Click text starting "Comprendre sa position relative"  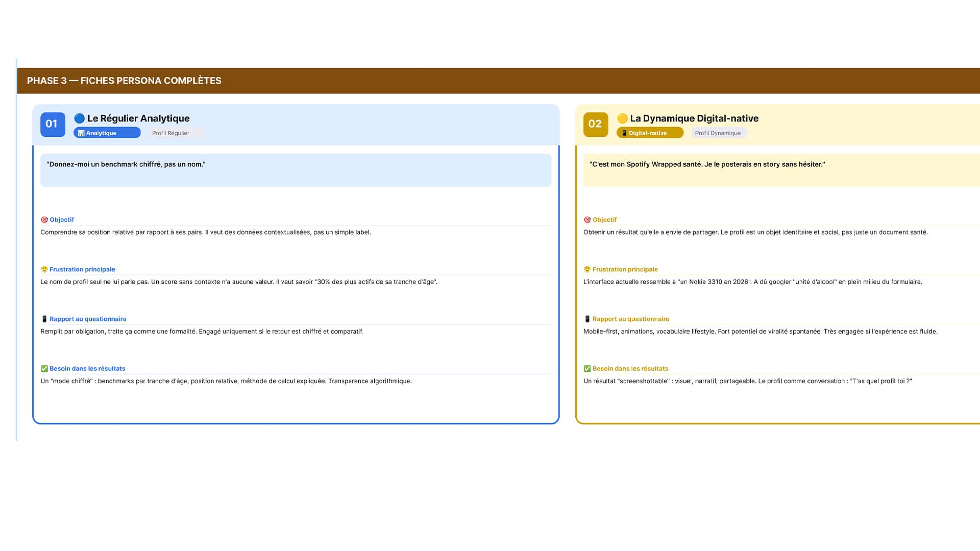(x=206, y=232)
